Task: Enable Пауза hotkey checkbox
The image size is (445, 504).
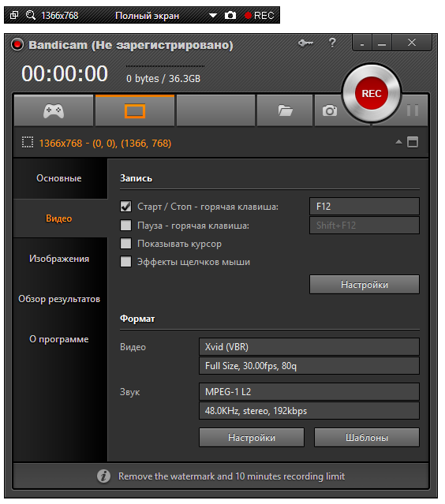Action: coord(125,226)
